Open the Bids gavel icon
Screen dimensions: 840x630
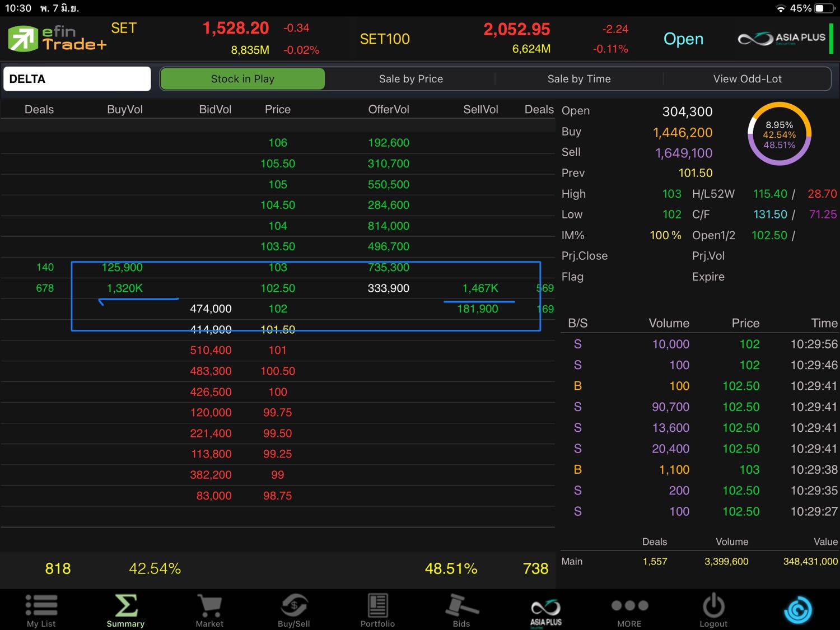(x=461, y=610)
